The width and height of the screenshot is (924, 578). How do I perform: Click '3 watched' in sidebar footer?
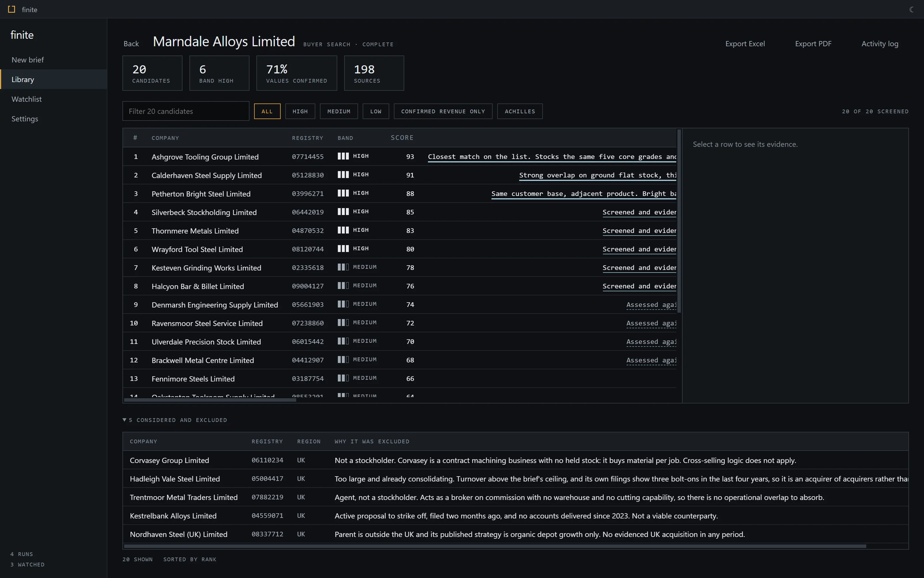(27, 565)
